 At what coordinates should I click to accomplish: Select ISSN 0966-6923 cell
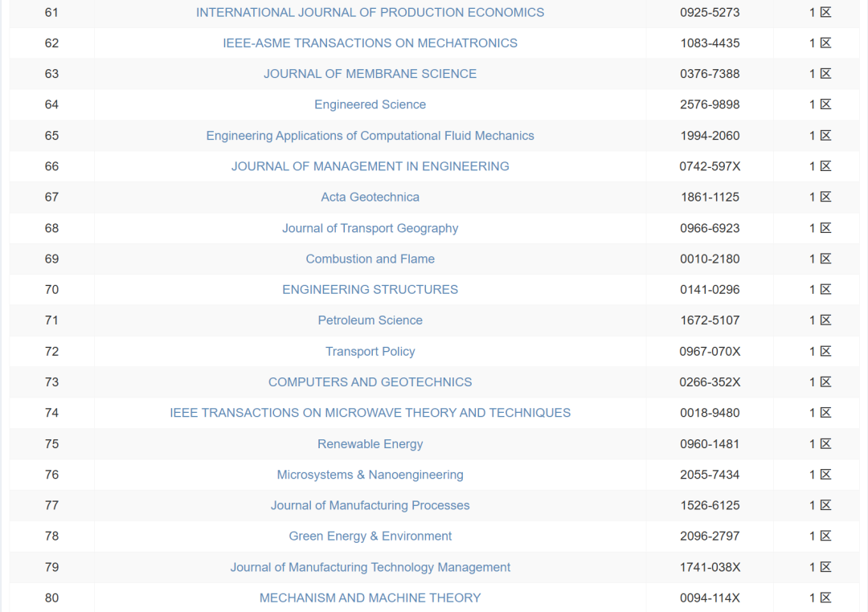pyautogui.click(x=710, y=228)
